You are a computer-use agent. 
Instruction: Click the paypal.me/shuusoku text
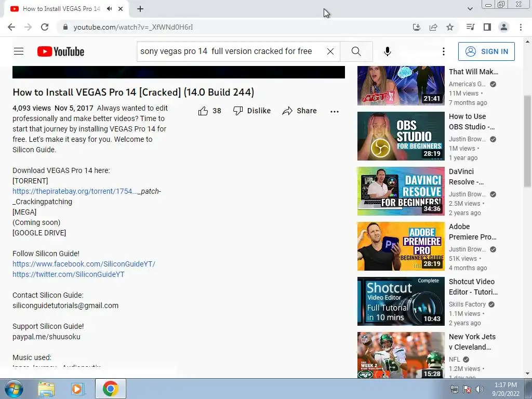46,337
